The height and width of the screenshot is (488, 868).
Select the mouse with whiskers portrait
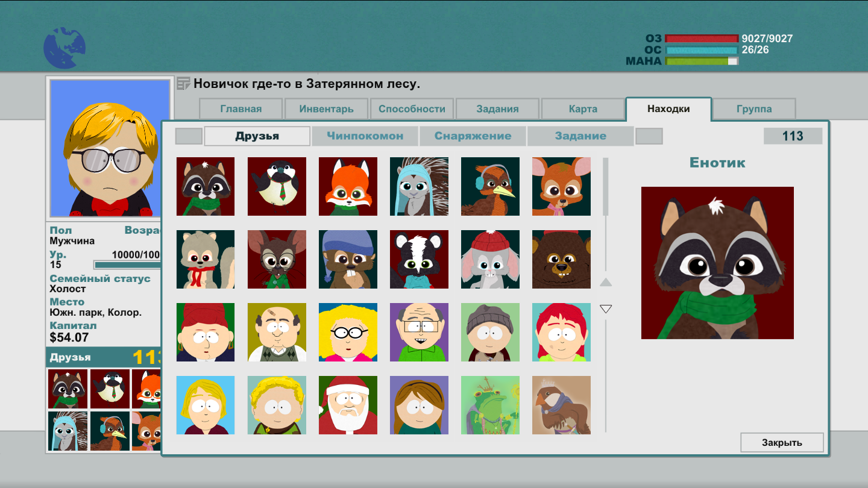(x=277, y=260)
